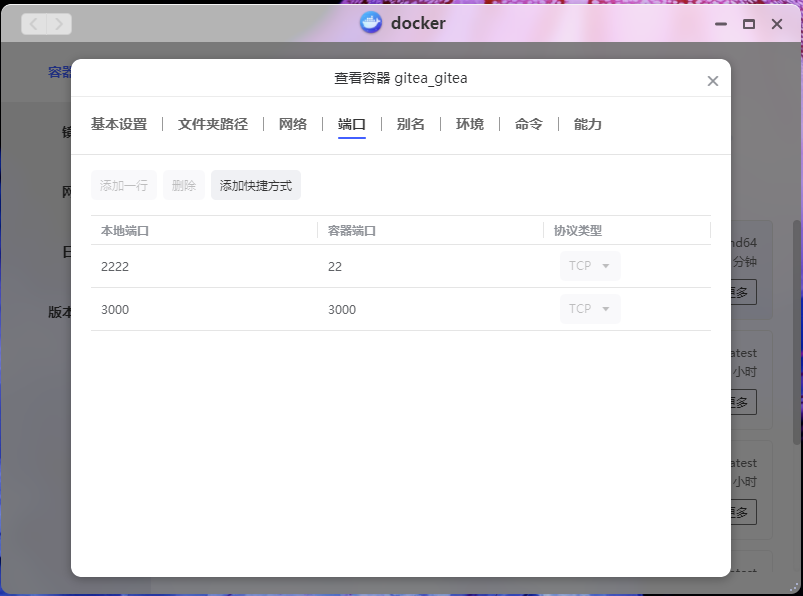Click the 删除 button
This screenshot has width=803, height=596.
click(x=184, y=185)
